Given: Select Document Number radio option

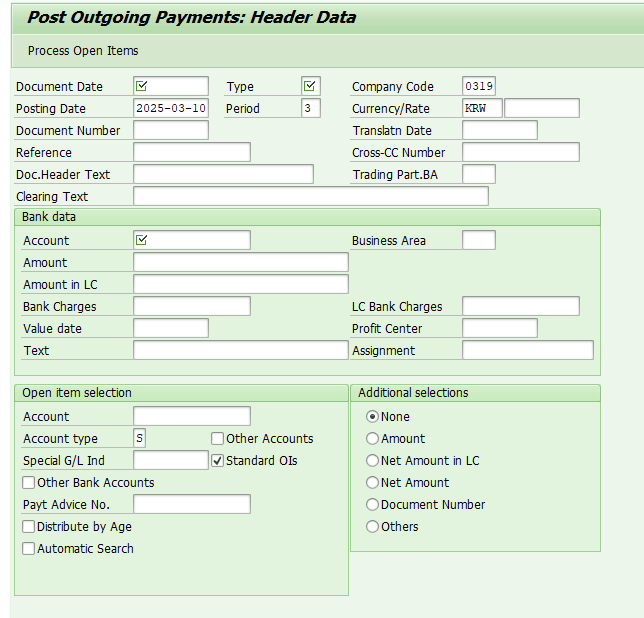Looking at the screenshot, I should tap(373, 504).
